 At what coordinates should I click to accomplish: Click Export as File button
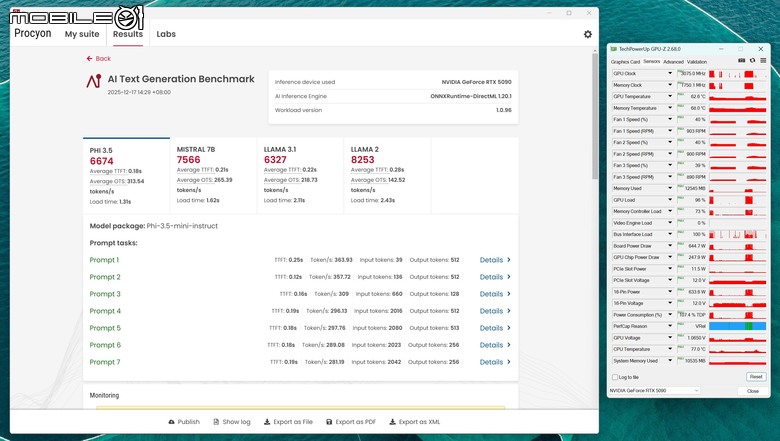[288, 422]
